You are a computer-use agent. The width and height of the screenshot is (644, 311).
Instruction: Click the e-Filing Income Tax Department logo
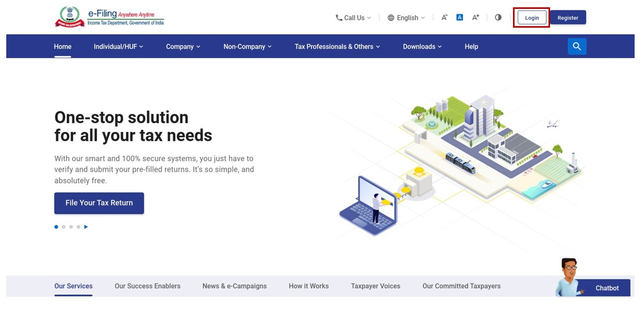[110, 17]
